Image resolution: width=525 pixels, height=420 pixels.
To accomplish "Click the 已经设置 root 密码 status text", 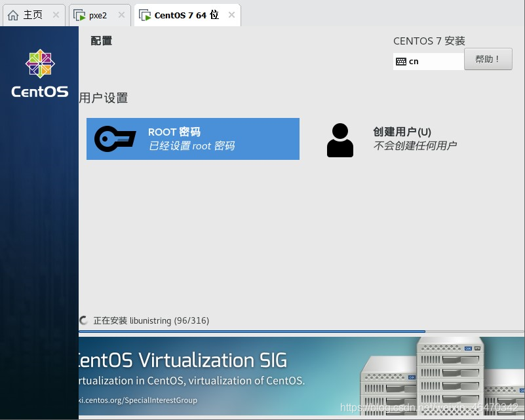I will pos(191,146).
